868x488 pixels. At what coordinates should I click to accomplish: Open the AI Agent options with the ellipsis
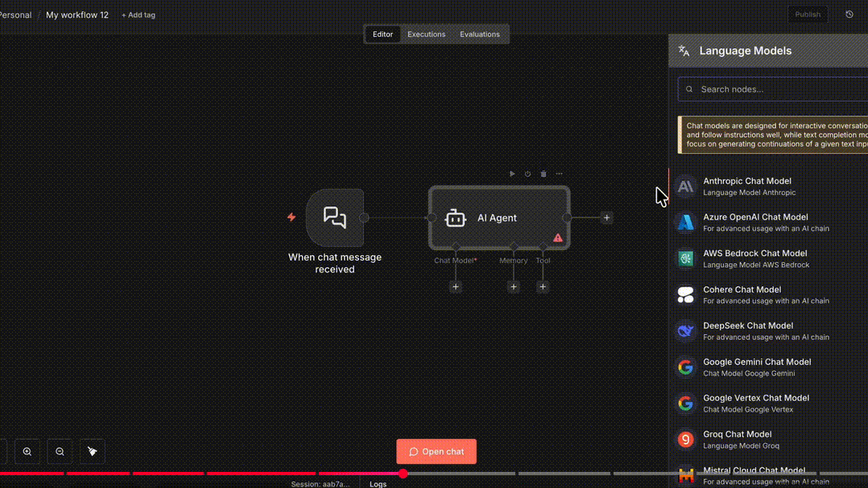tap(559, 173)
